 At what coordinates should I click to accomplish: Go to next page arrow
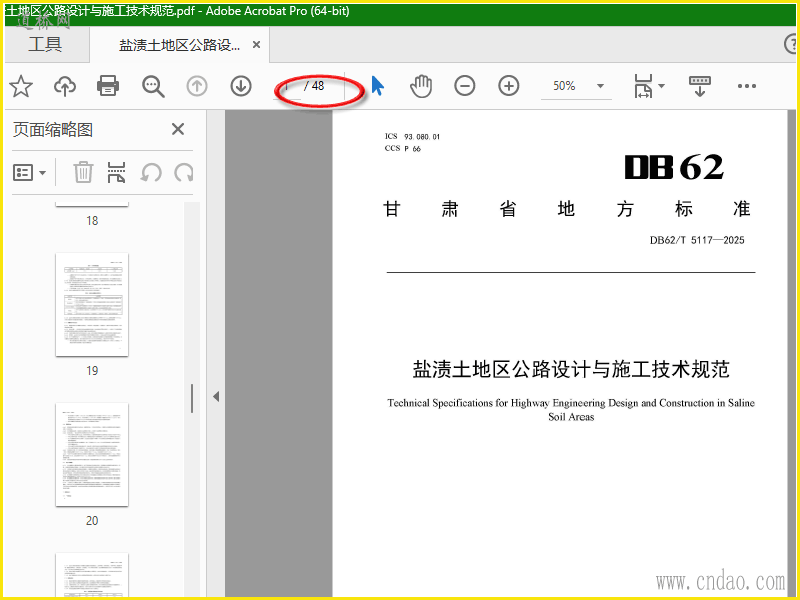tap(241, 86)
